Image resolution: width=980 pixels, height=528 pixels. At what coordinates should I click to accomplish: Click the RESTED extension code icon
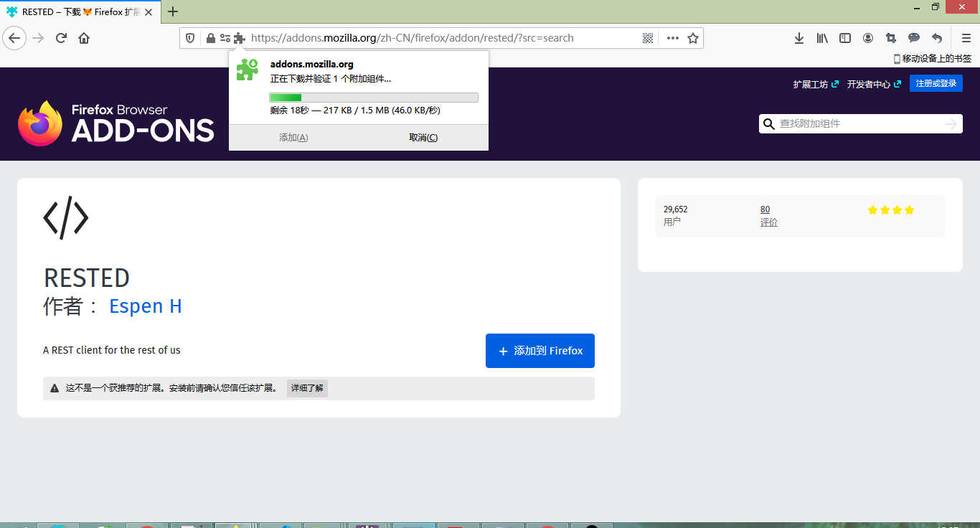point(66,217)
